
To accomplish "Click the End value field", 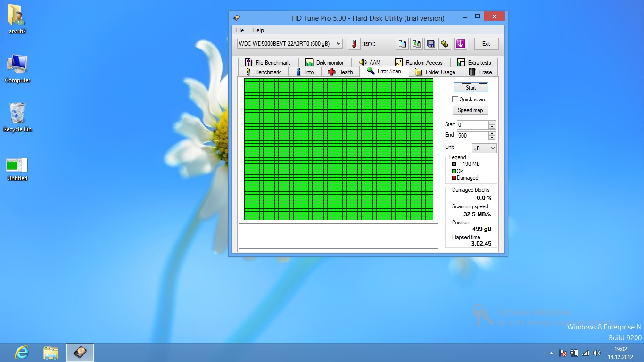I will point(473,136).
